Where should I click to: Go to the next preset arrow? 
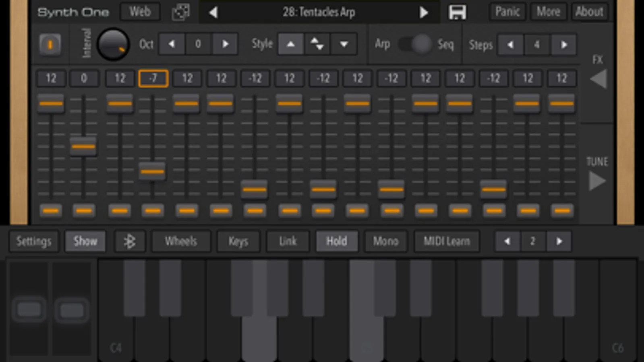(x=424, y=12)
